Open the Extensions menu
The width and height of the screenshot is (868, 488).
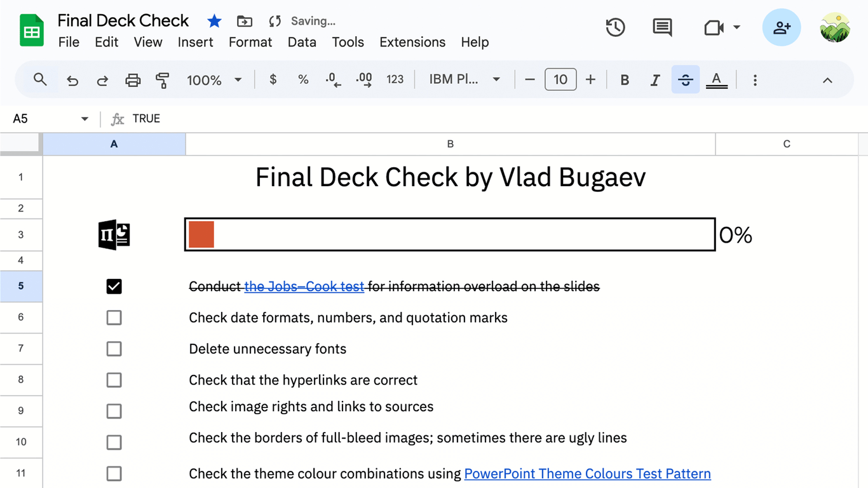412,42
